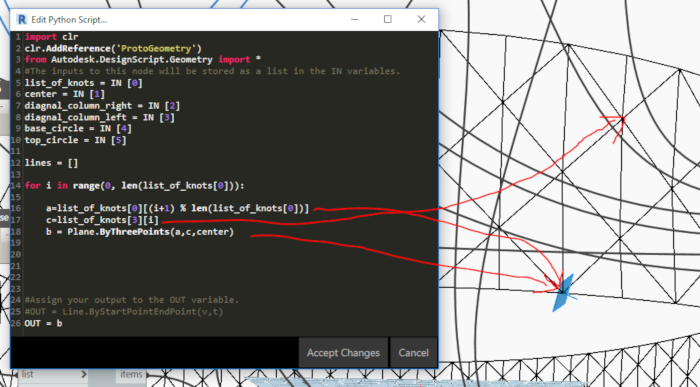Cancel the script edits
700x387 pixels.
[x=413, y=353]
